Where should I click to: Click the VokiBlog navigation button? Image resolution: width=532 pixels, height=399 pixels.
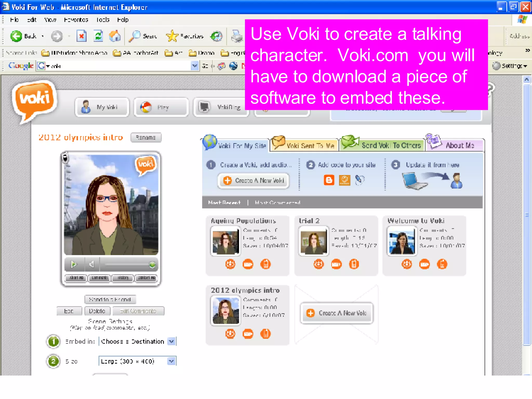click(221, 107)
